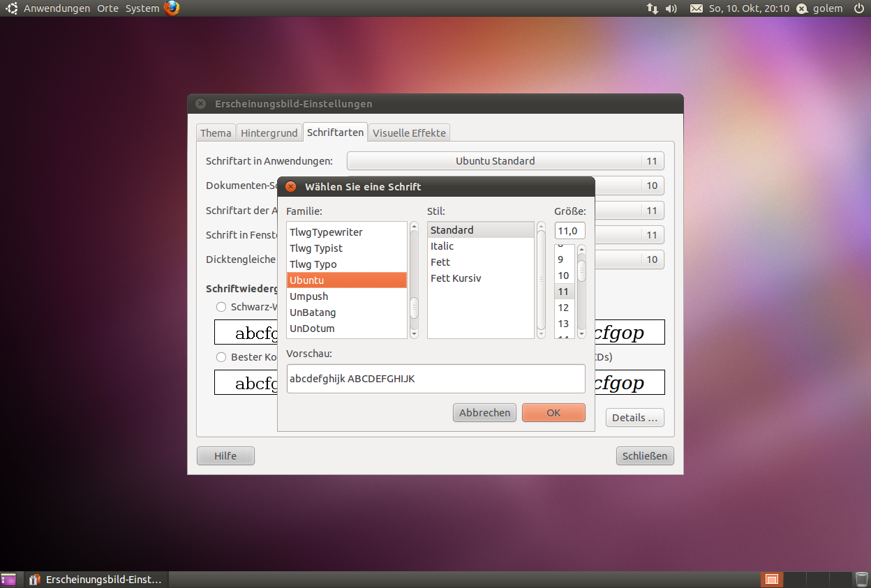Click the Stil list scrollbar up arrow
871x588 pixels.
541,227
